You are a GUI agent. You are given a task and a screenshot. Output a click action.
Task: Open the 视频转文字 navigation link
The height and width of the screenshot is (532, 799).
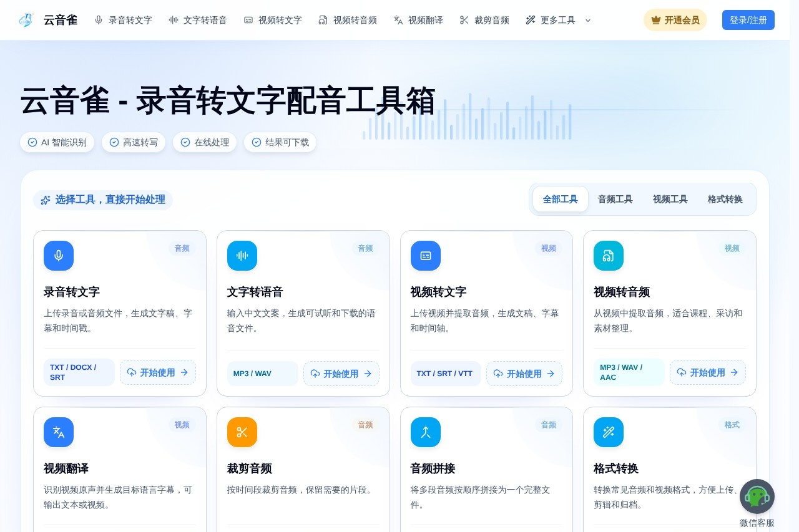click(x=273, y=20)
